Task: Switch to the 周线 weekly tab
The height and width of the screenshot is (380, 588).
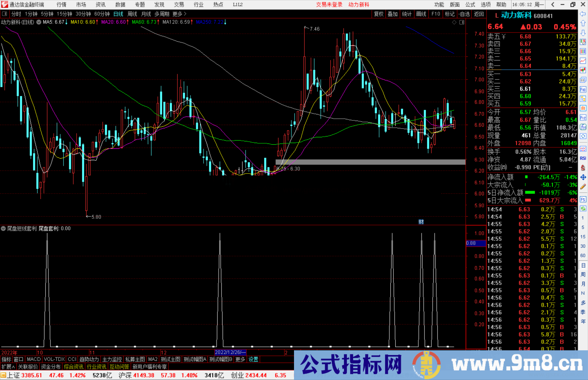Action: 132,14
